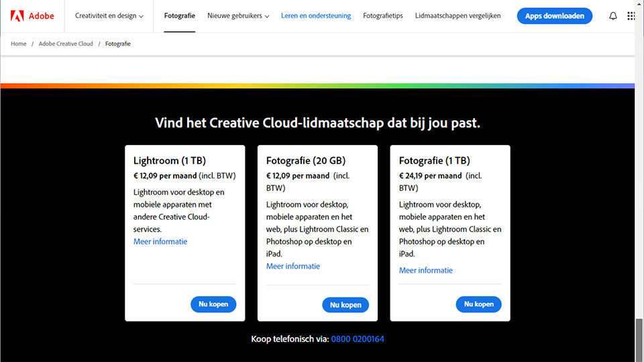Open Leren en ondersteuning in navigation
Screen dimensions: 644x362
click(x=316, y=16)
